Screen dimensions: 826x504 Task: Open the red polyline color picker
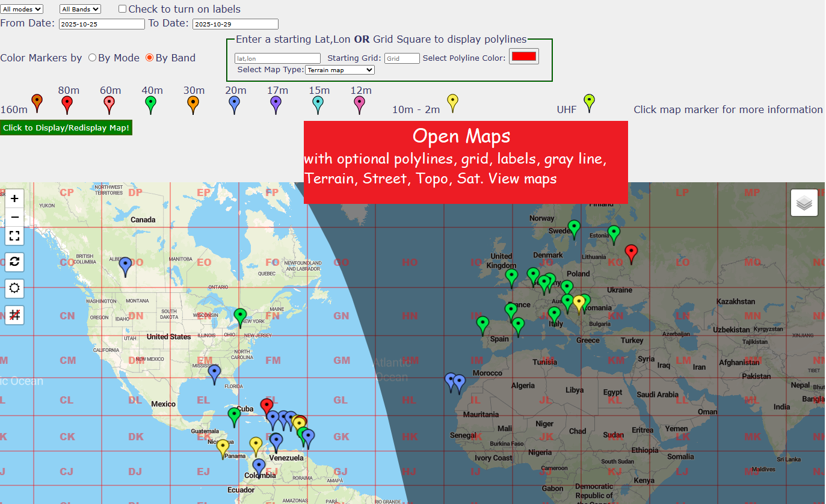(x=523, y=57)
